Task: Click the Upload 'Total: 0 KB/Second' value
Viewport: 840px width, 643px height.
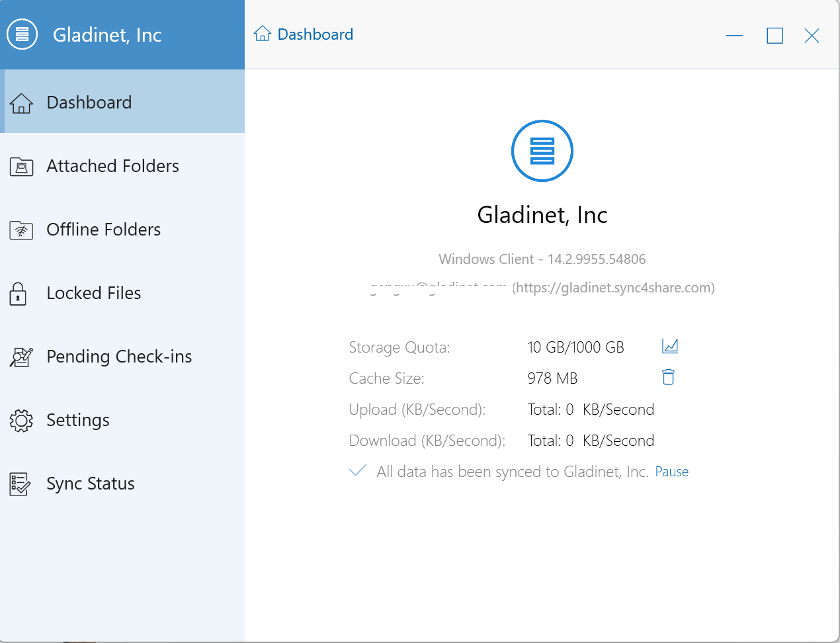Action: click(x=591, y=409)
